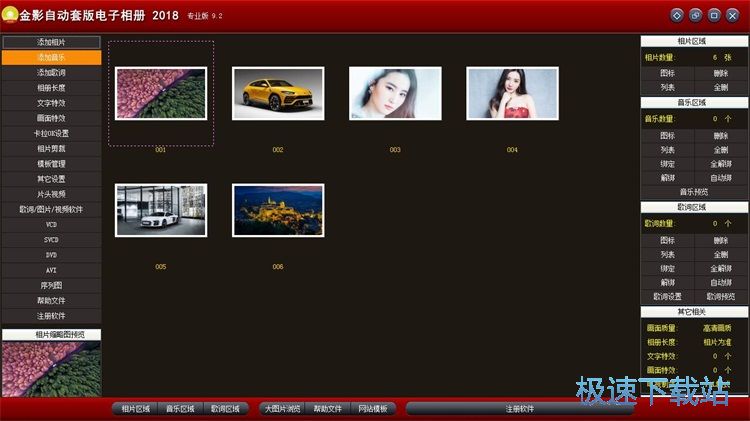Select 片头视频 in the sidebar
The width and height of the screenshot is (750, 421).
[51, 194]
